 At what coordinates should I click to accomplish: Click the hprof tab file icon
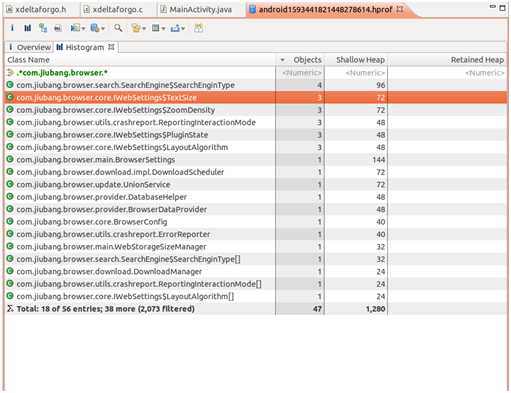[253, 10]
